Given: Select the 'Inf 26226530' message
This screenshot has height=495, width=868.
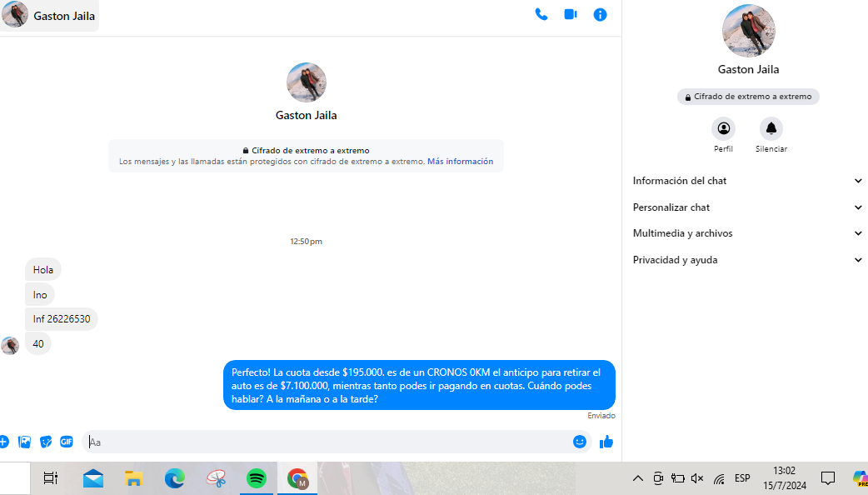Looking at the screenshot, I should [x=62, y=319].
